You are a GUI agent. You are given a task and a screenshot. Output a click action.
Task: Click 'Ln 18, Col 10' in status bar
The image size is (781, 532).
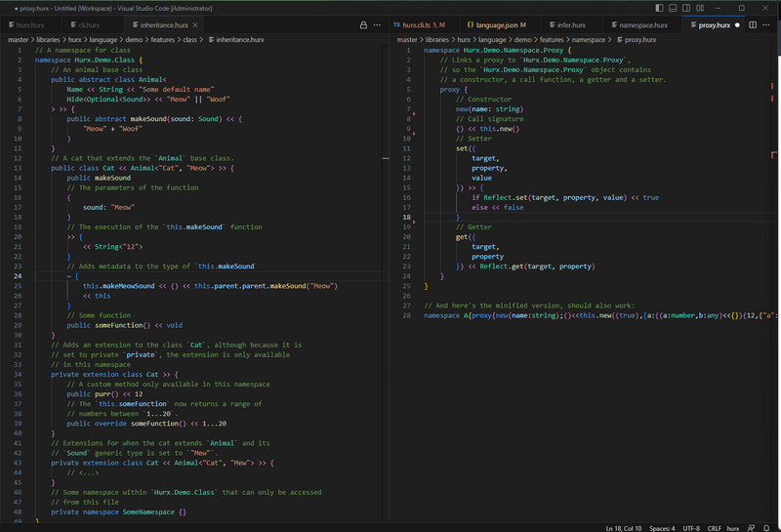click(624, 528)
